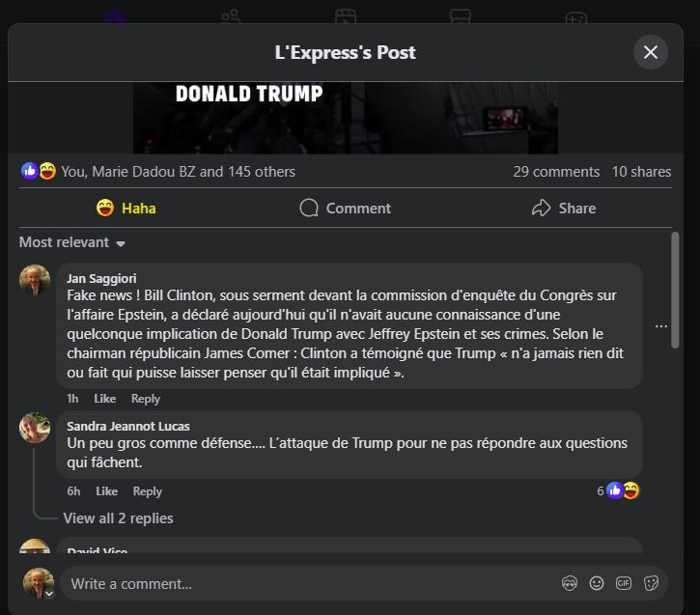Open the sticker picker icon
The image size is (700, 615).
[x=651, y=583]
